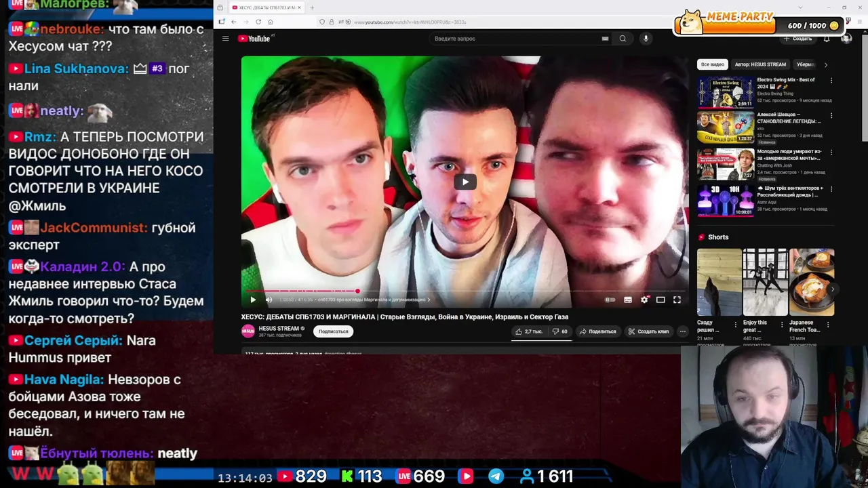Open options for 'Enjoy this great' short
Image resolution: width=868 pixels, height=488 pixels.
click(x=781, y=325)
